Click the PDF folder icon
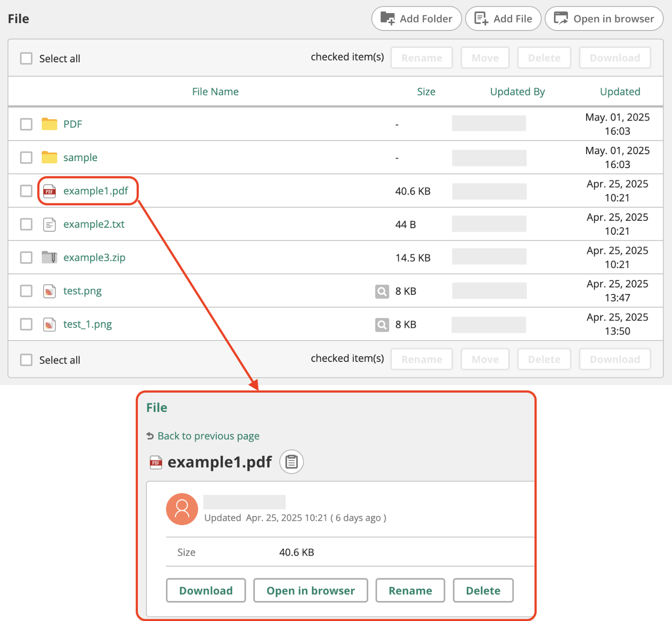This screenshot has width=672, height=621. [49, 124]
